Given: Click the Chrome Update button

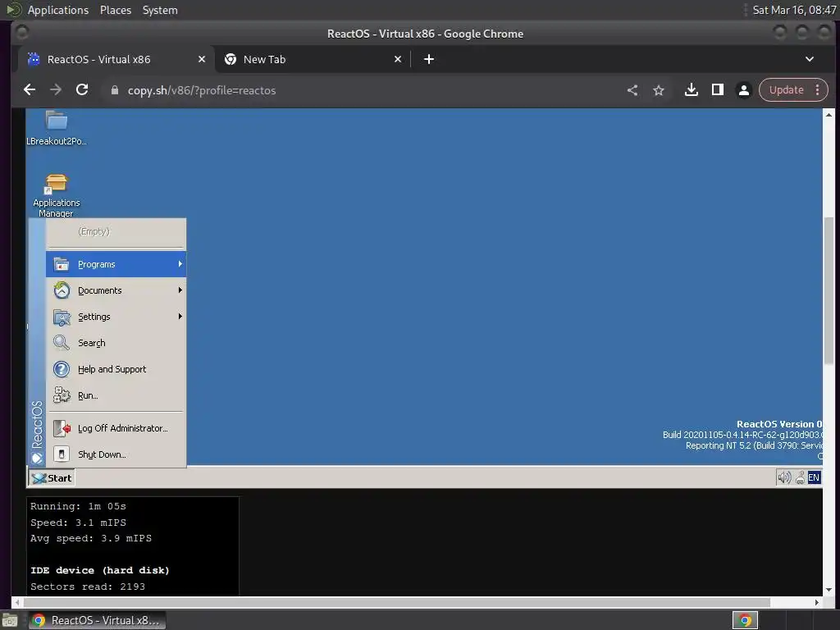Looking at the screenshot, I should 787,90.
